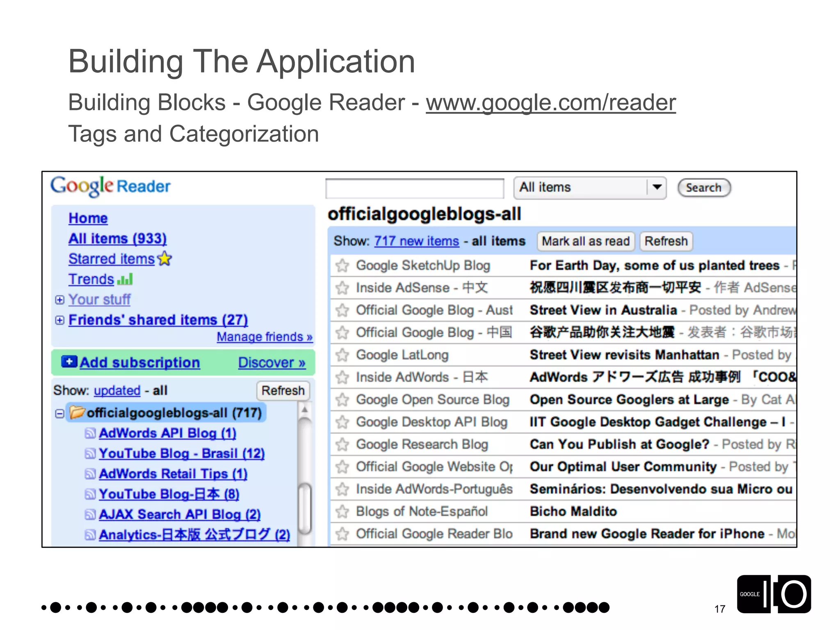Open YouTube Blog-日本 (8) feed
The height and width of the screenshot is (630, 840).
[169, 494]
